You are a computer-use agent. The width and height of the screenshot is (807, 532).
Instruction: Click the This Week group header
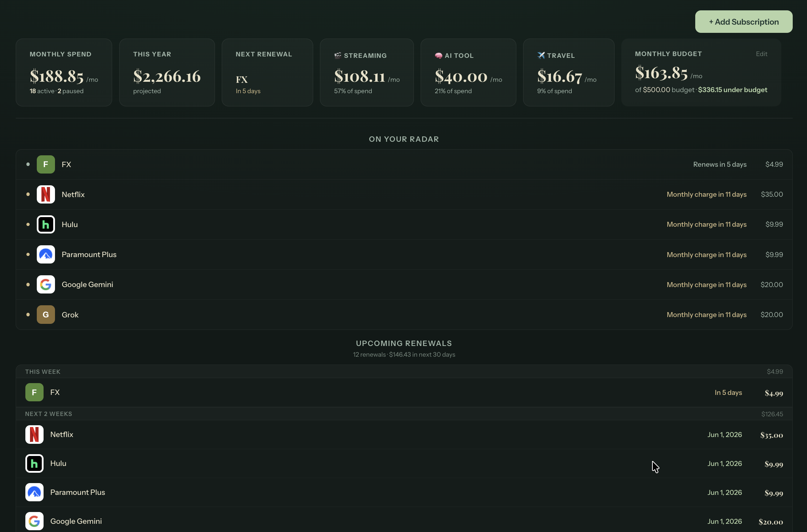coord(404,372)
